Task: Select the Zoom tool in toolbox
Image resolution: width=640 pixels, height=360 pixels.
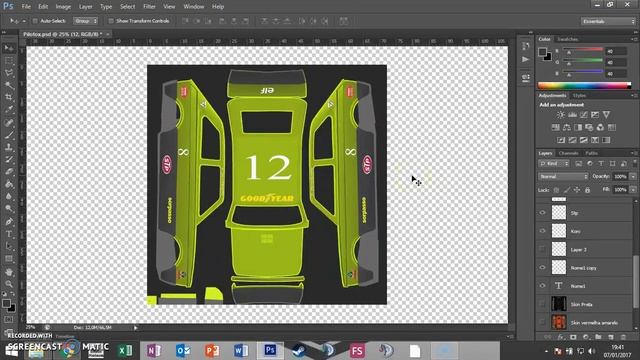Action: point(9,284)
